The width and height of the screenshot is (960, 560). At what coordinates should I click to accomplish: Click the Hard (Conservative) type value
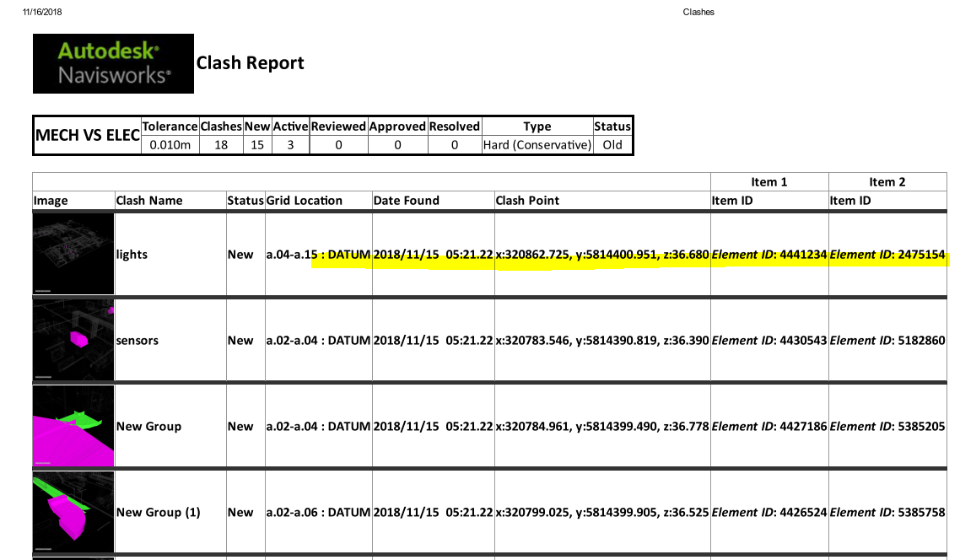tap(537, 145)
